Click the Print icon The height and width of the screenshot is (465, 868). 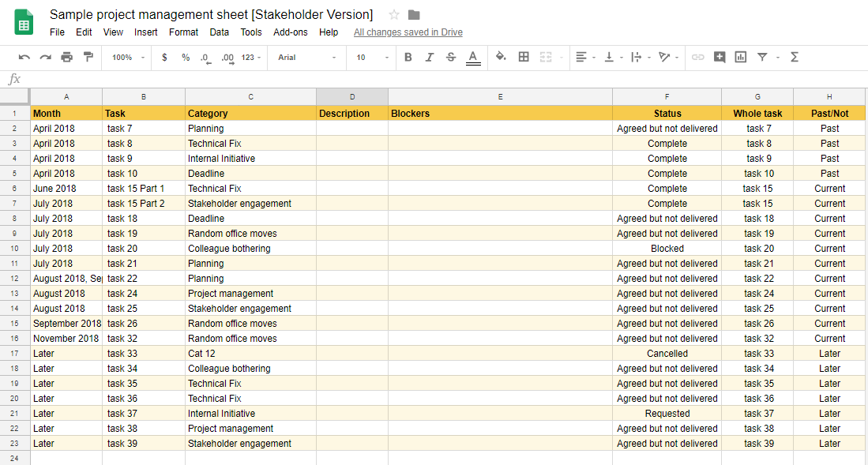point(66,58)
